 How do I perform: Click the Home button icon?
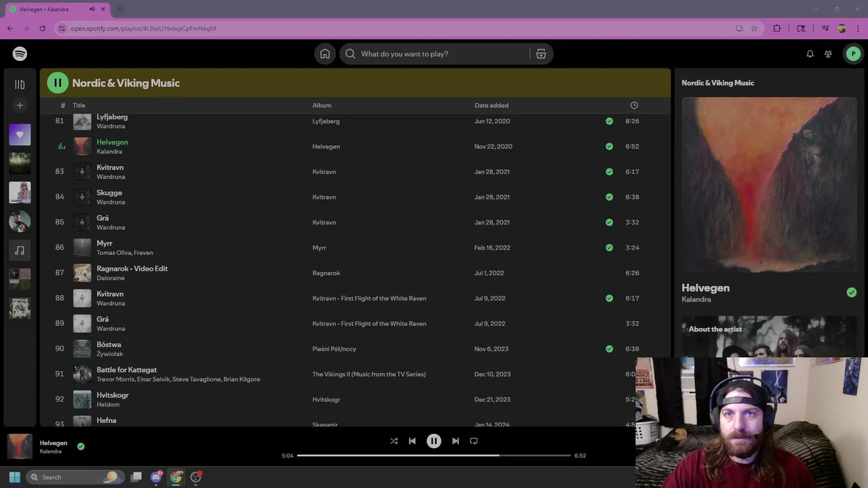coord(325,54)
